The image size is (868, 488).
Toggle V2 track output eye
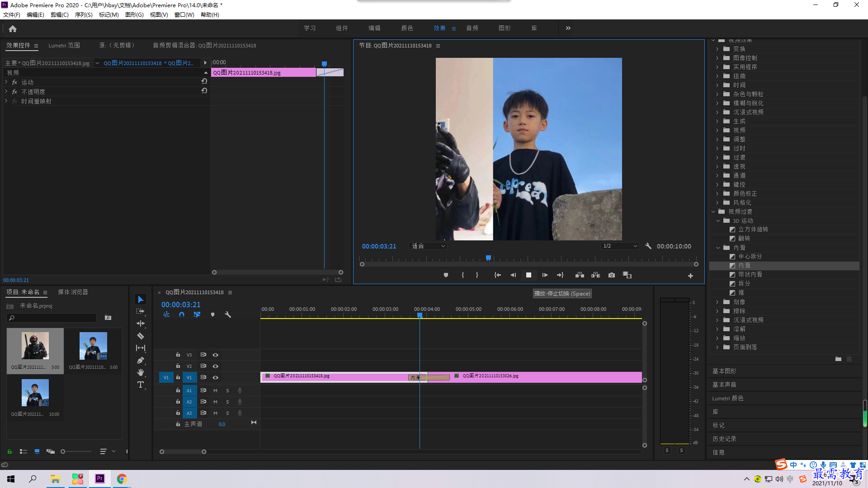[216, 366]
